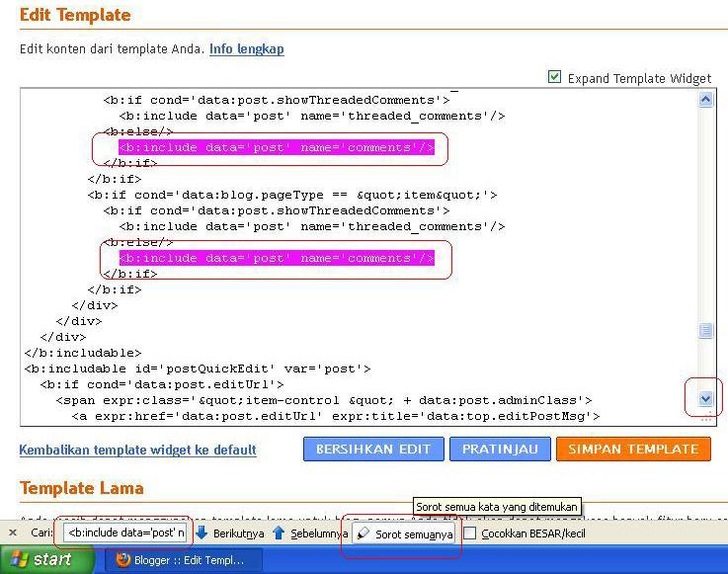
Task: Click Kembalikan template widget ke default link
Action: 138,450
